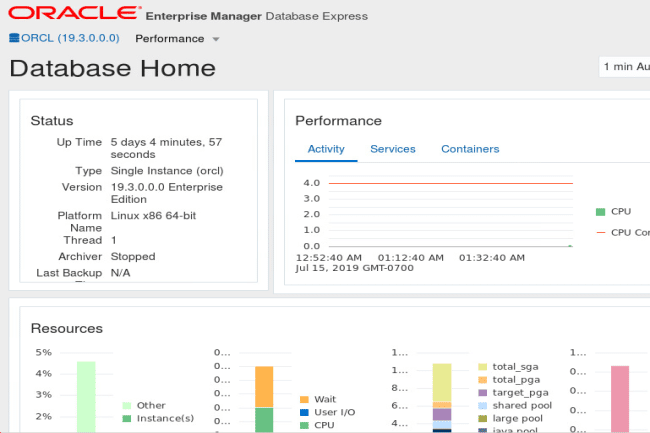Viewport: 650px width, 433px height.
Task: Click the 'Linux x86 64-bit' platform value
Action: (153, 216)
